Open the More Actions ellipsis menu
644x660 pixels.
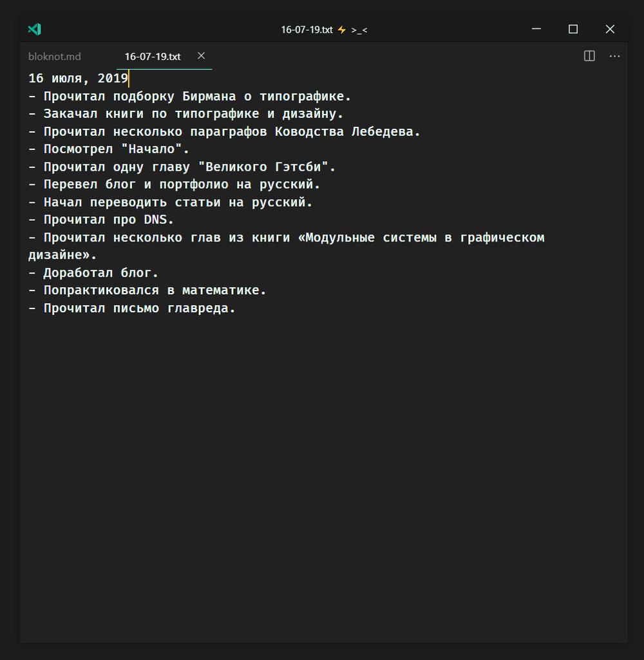click(614, 56)
